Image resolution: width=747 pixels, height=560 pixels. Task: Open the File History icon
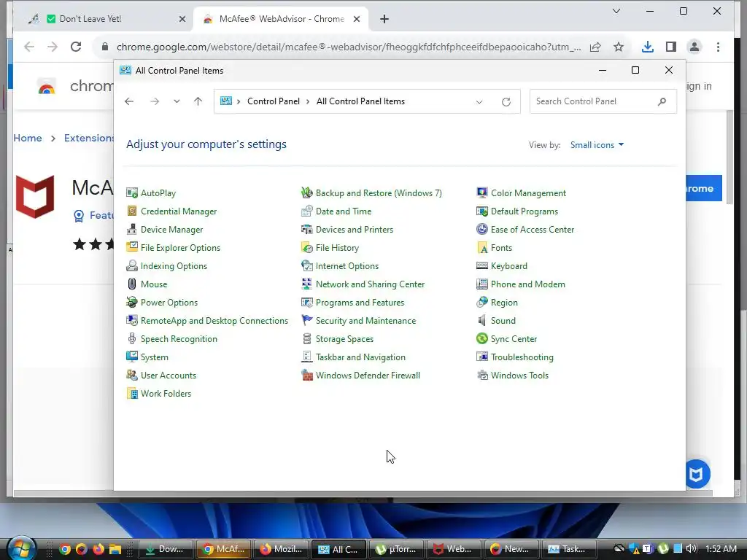pyautogui.click(x=307, y=248)
